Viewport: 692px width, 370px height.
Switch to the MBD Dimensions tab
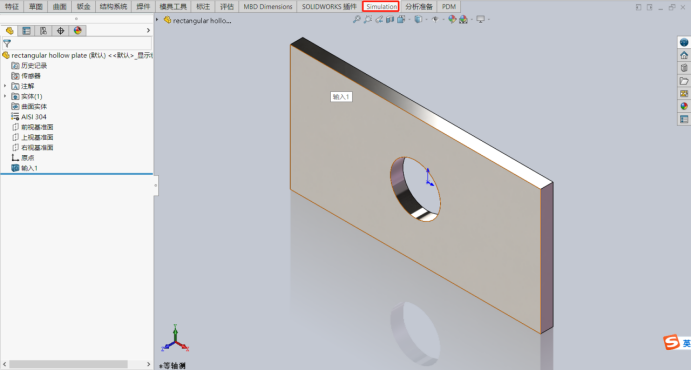click(268, 6)
